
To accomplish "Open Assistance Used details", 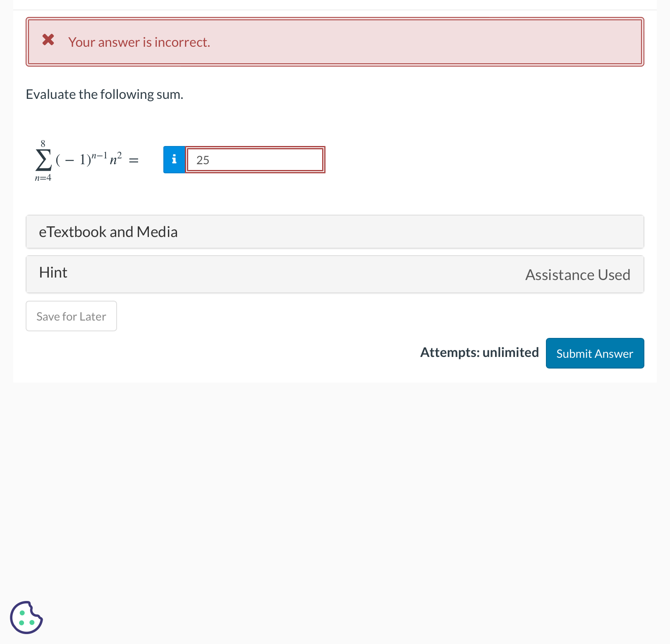I will pos(577,274).
